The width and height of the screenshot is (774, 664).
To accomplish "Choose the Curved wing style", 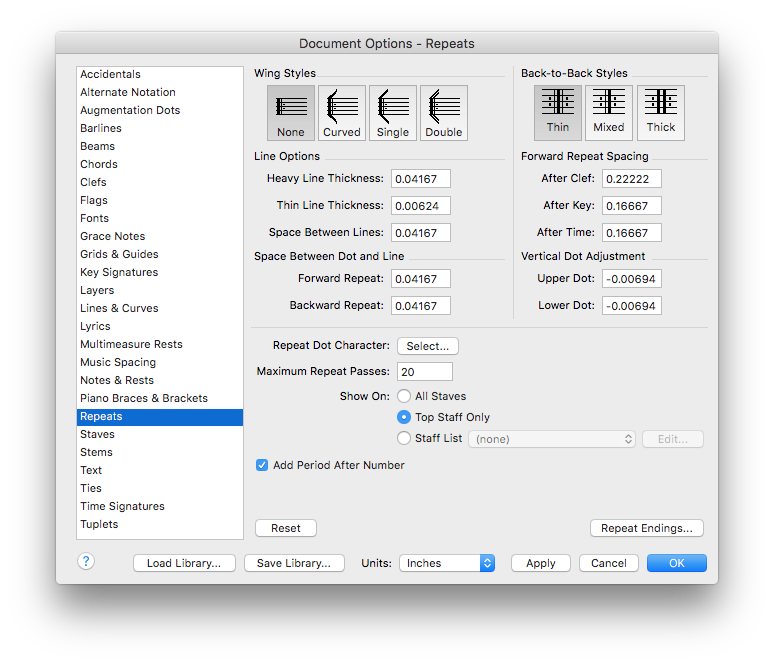I will click(x=342, y=113).
